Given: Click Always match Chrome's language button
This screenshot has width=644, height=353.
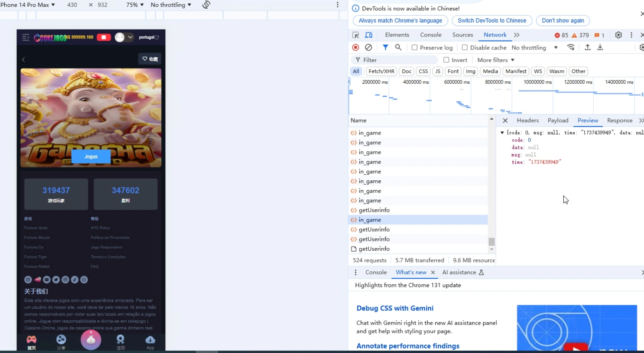Looking at the screenshot, I should click(x=400, y=20).
